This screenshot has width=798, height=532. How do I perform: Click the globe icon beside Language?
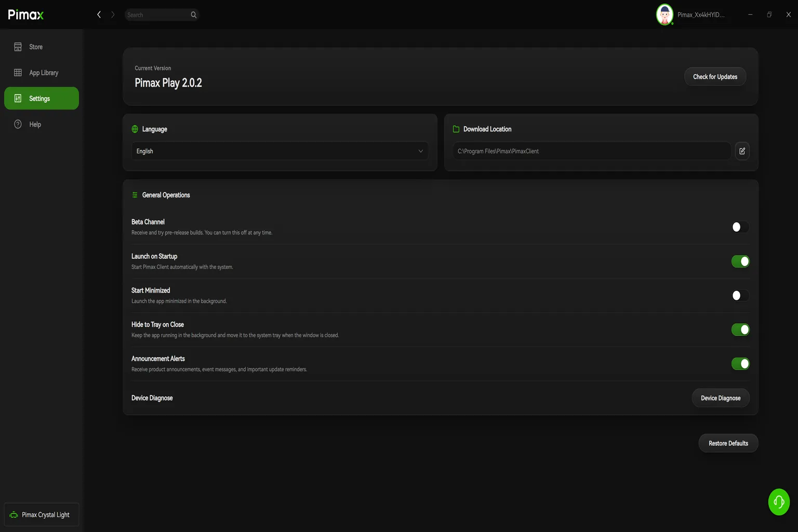tap(135, 129)
